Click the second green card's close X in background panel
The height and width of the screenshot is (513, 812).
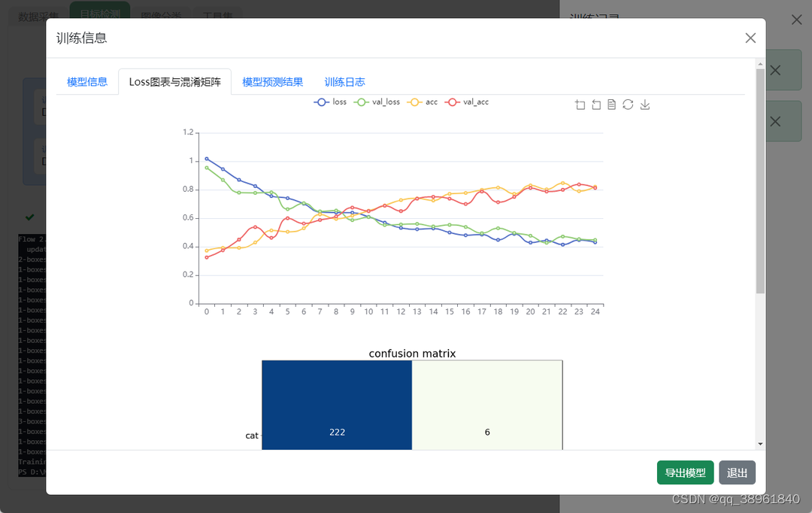tap(775, 122)
